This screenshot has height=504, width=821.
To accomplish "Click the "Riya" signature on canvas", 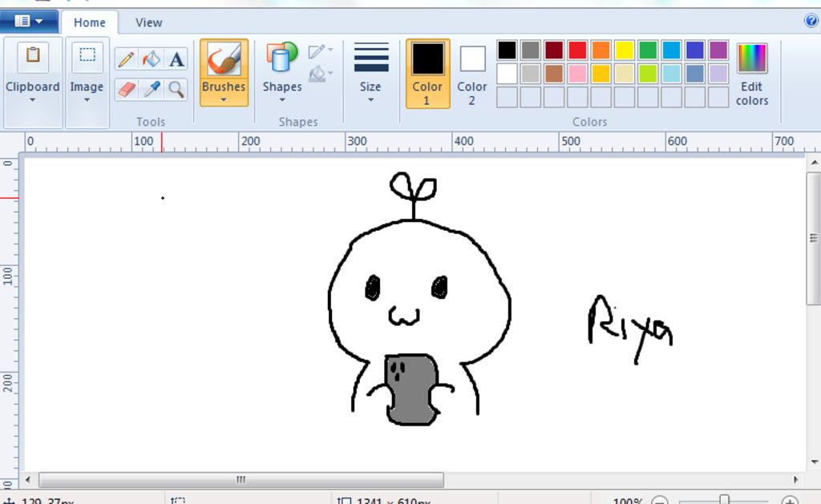I will coord(630,329).
